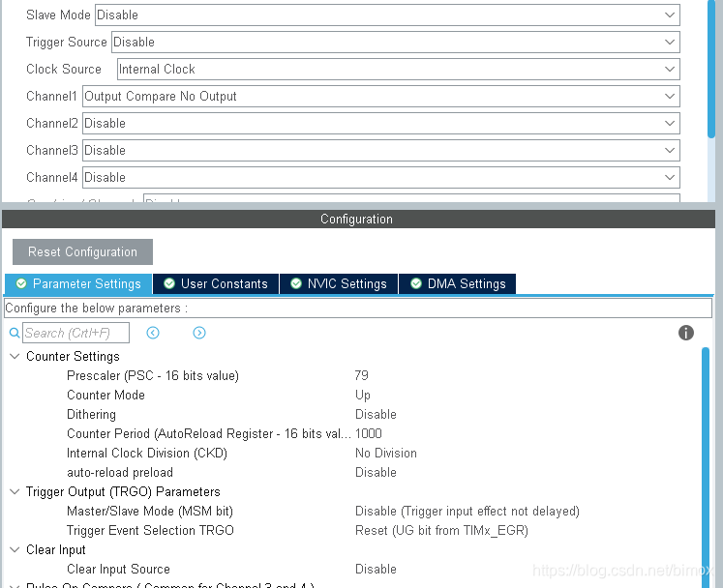Select the Dithering Disable value
Screen dimensions: 723x588
click(x=376, y=414)
